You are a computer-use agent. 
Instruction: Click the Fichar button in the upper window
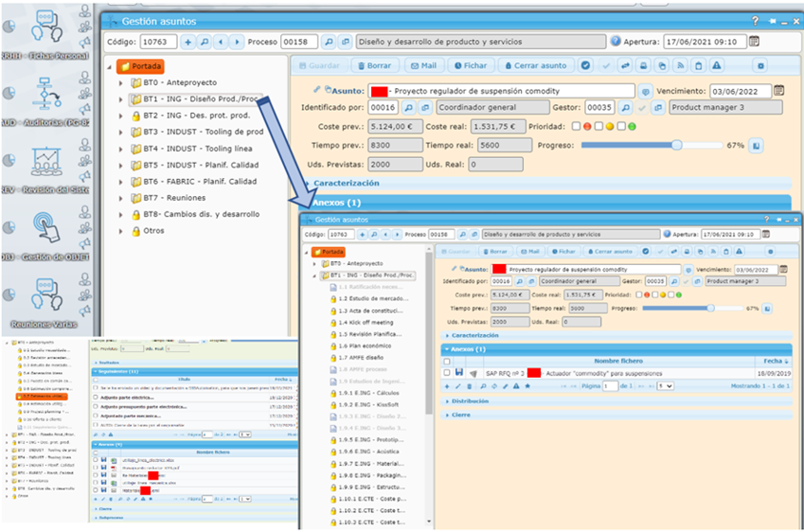[471, 65]
